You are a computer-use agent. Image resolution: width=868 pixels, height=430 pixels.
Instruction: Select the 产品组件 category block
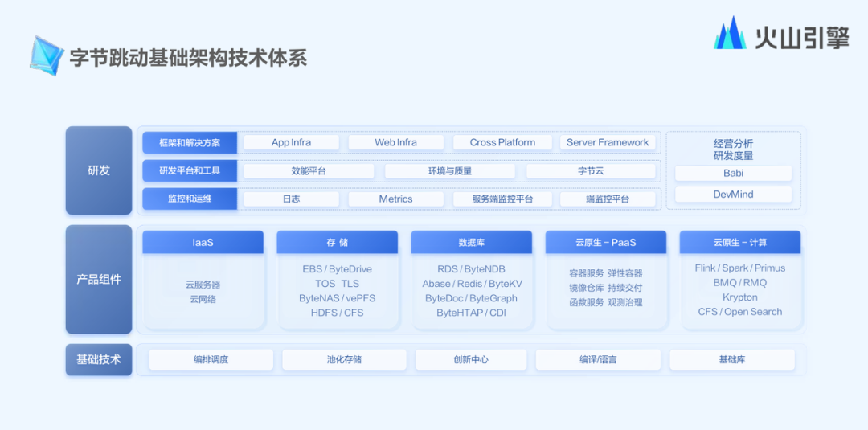click(99, 280)
